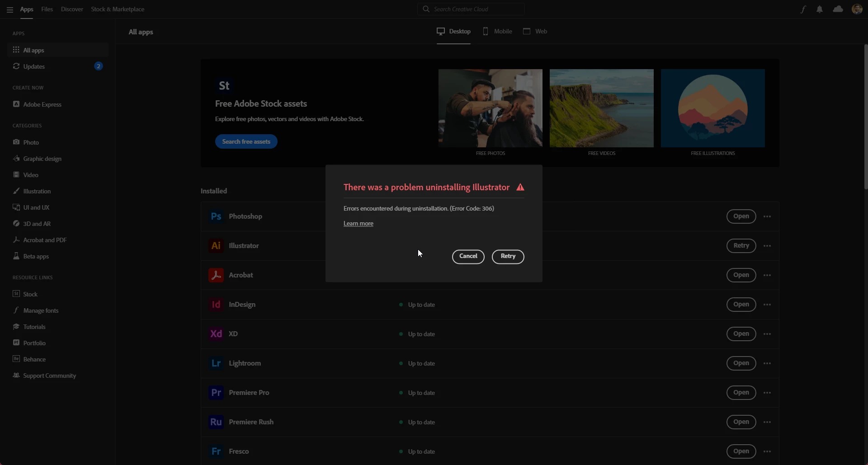
Task: Click Retry button in Illustrator row
Action: (741, 246)
